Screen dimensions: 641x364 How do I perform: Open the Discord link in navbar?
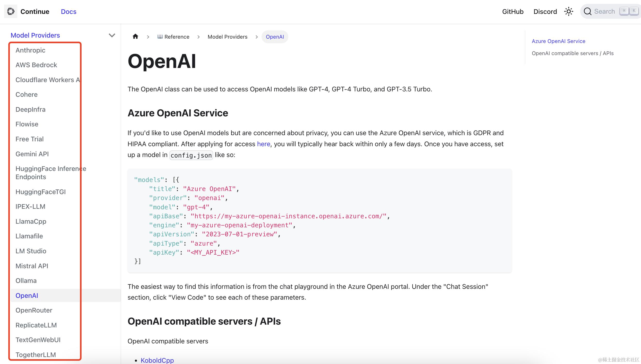point(545,12)
